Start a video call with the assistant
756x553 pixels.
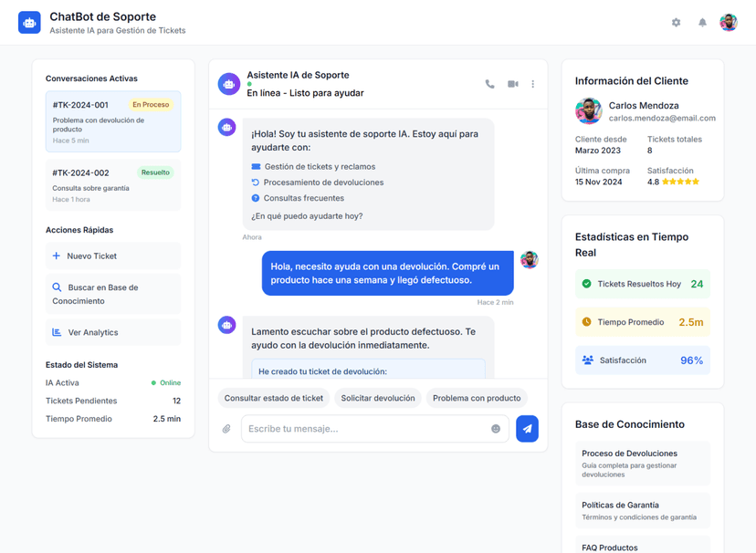[512, 84]
